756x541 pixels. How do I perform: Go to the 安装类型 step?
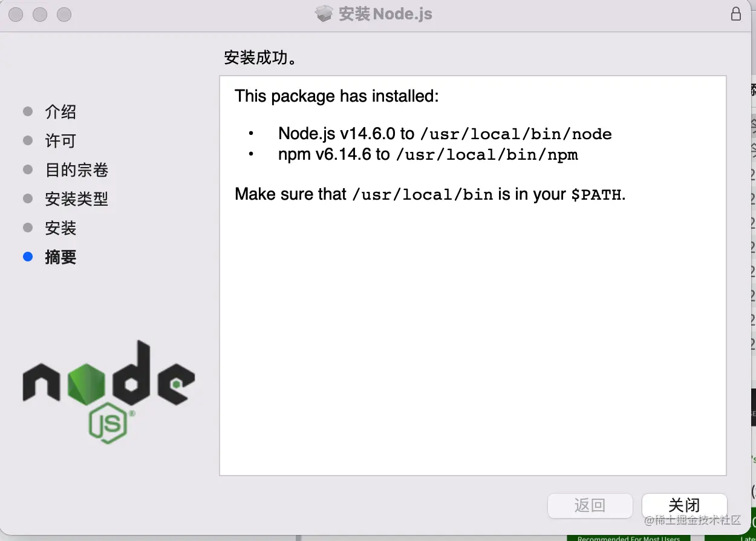coord(77,199)
